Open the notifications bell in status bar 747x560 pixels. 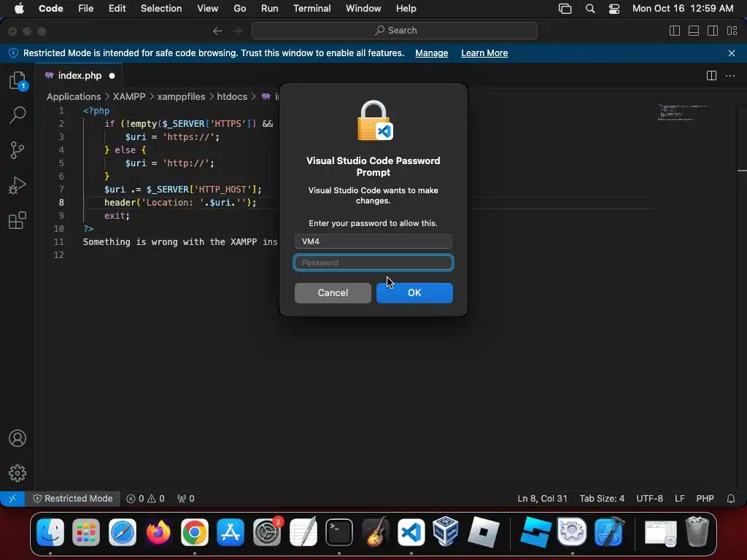731,499
